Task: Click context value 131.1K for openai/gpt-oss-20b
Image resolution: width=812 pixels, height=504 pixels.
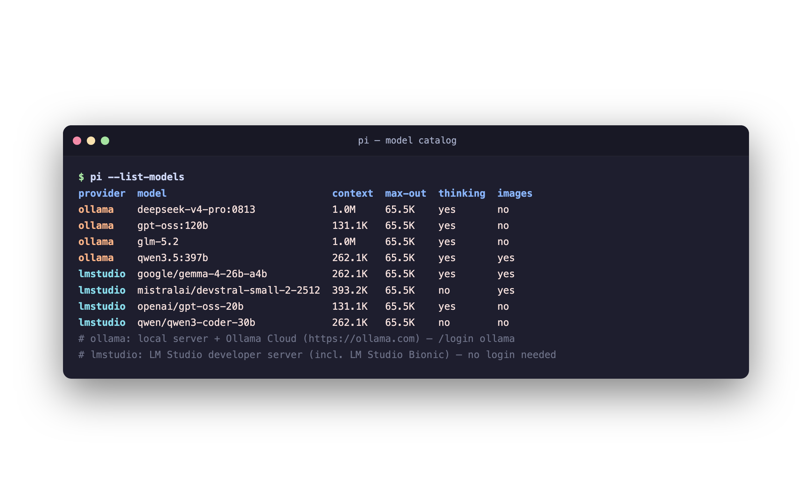Action: pyautogui.click(x=350, y=307)
